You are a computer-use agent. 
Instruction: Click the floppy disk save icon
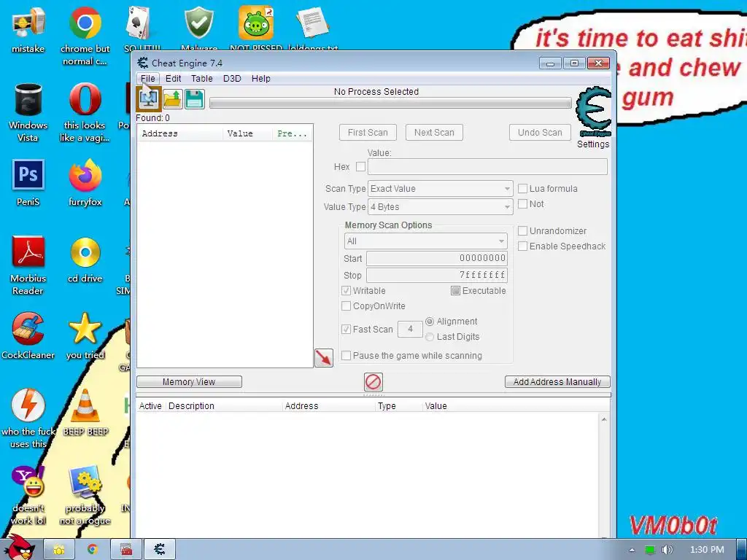pos(194,99)
